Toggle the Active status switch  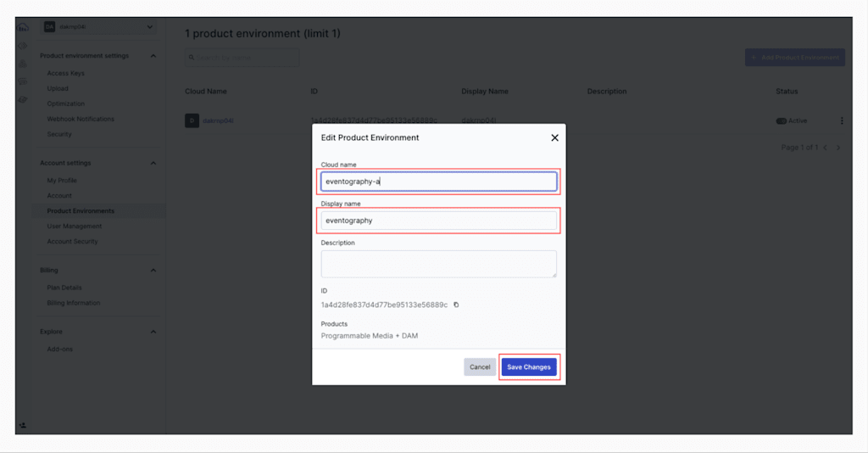tap(781, 120)
